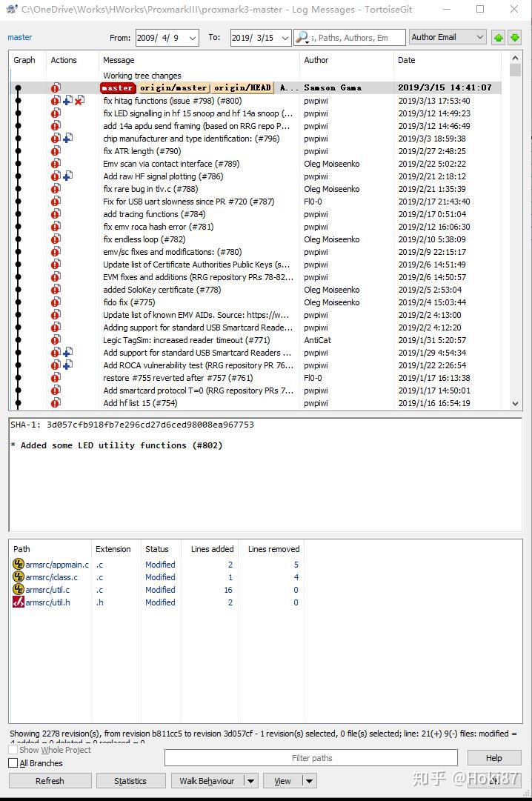Click the Filter paths input field
This screenshot has height=801, width=532.
click(311, 757)
